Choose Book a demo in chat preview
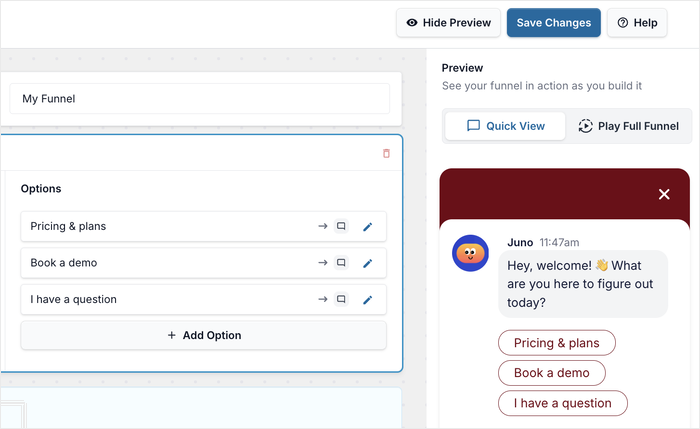Screen dimensions: 700x429 point(552,373)
